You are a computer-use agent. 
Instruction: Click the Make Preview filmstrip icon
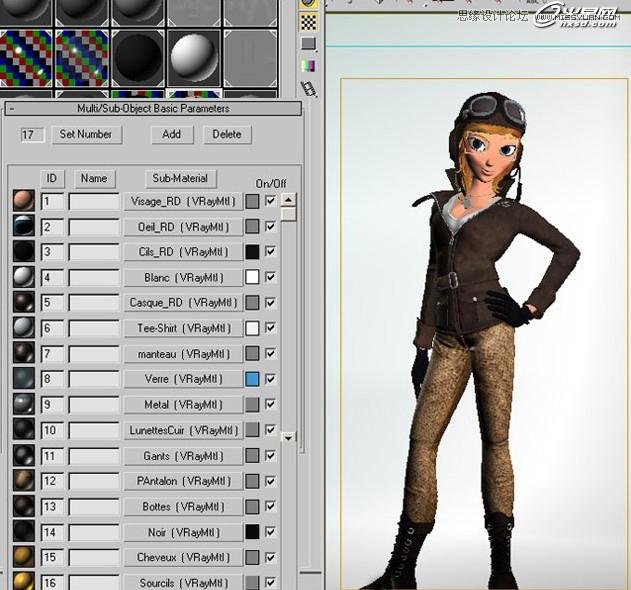coord(308,88)
